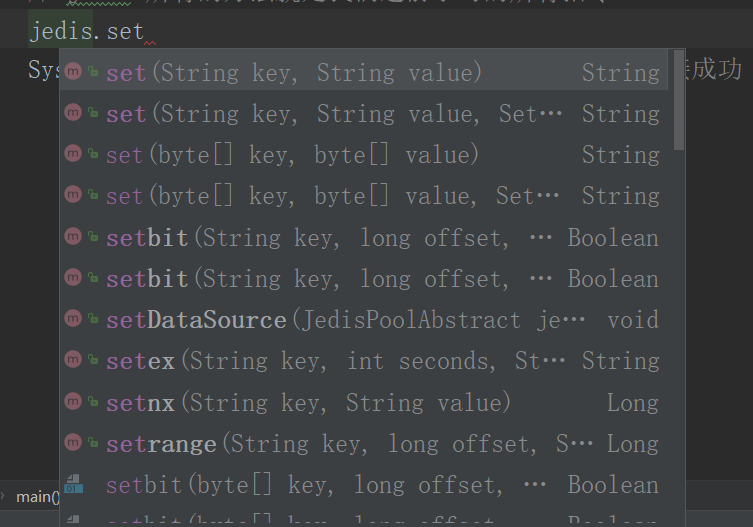
Task: Place cursor at end of jedis.set code
Action: (145, 33)
